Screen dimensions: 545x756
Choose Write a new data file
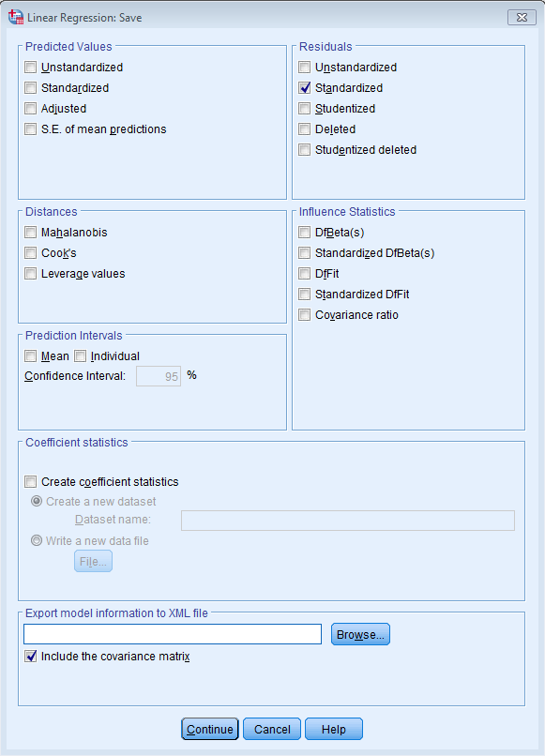pyautogui.click(x=36, y=539)
